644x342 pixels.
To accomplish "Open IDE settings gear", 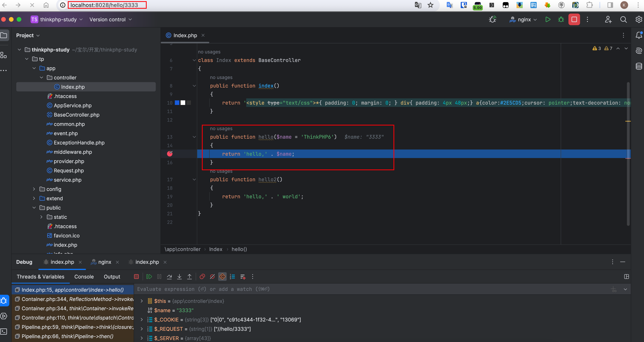I will point(639,19).
